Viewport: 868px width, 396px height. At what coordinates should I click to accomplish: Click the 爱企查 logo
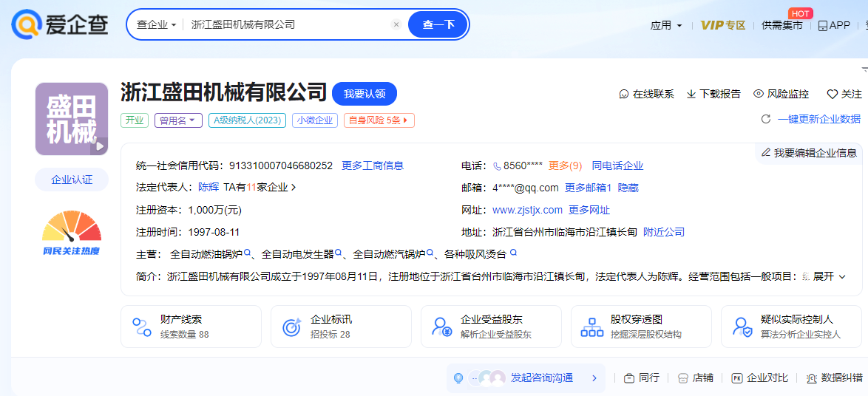[60, 24]
